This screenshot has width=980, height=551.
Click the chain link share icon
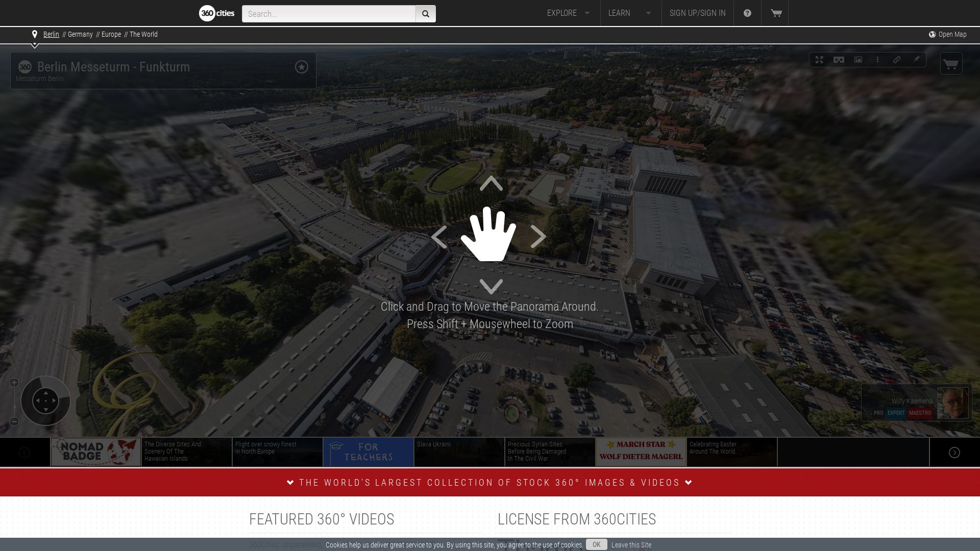[x=897, y=60]
